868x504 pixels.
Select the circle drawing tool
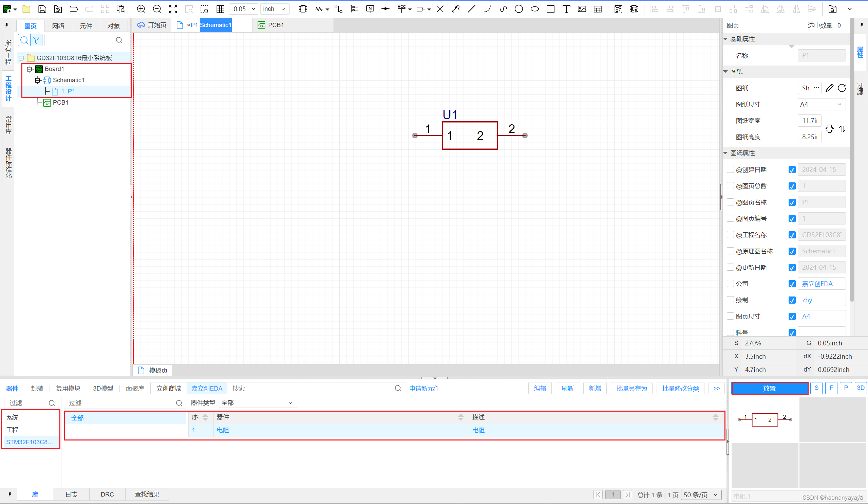point(518,9)
